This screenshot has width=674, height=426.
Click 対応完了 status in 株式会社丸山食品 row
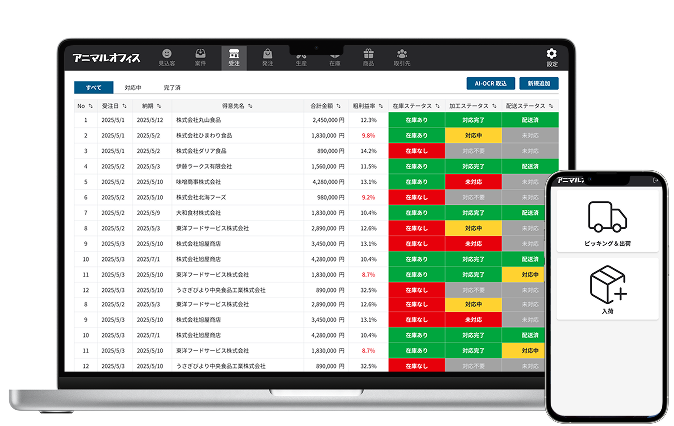tap(473, 120)
